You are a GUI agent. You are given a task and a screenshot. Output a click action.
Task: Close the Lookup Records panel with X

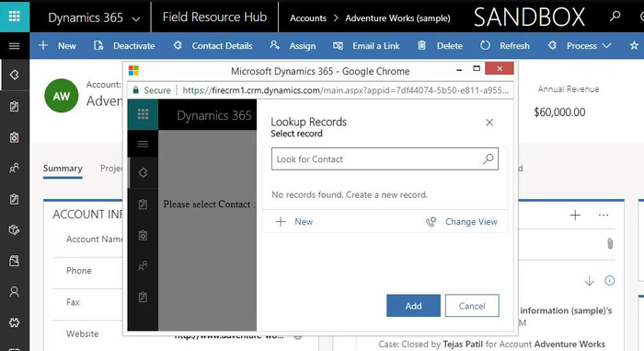coord(489,123)
